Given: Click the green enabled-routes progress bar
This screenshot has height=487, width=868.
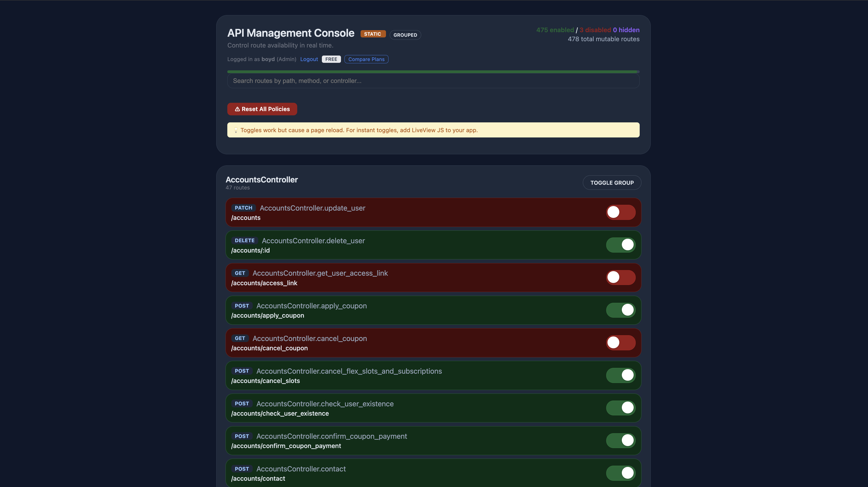Looking at the screenshot, I should (432, 72).
